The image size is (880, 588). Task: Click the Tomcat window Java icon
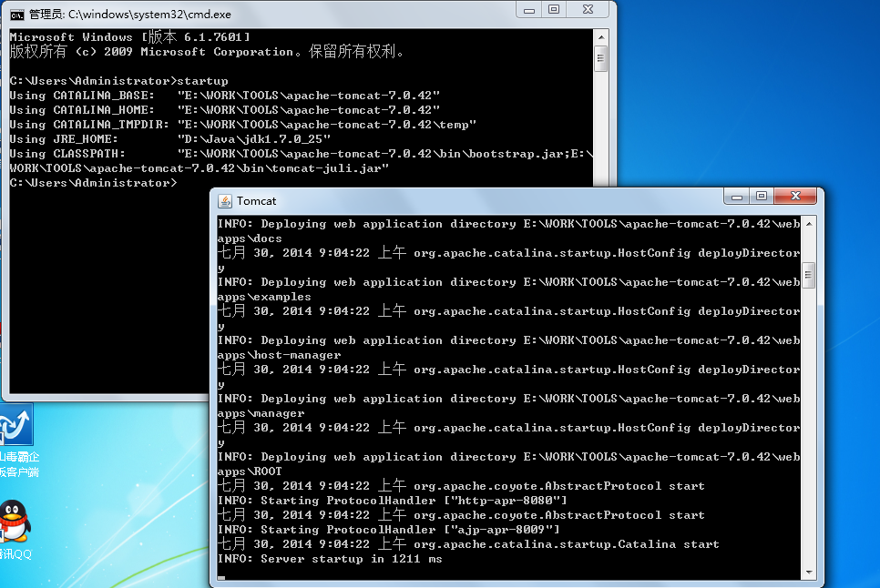coord(225,201)
